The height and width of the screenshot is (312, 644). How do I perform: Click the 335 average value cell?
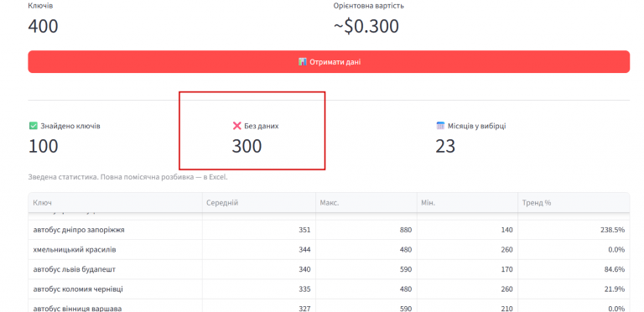click(259, 289)
